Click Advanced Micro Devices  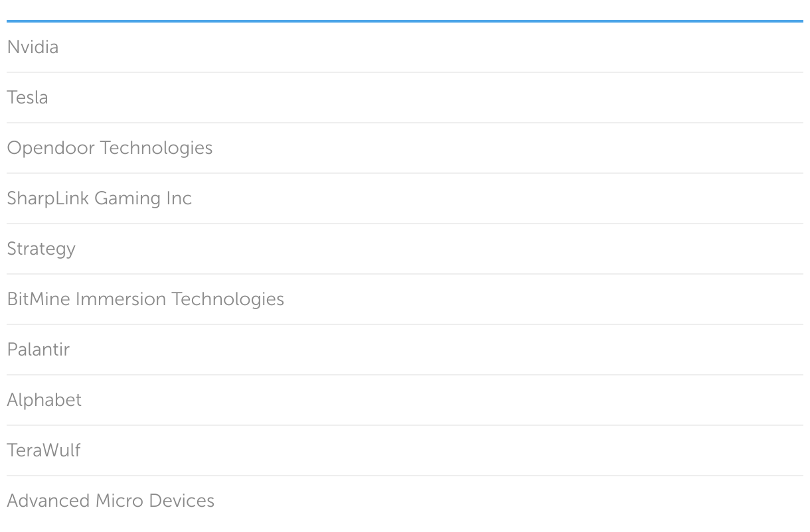[110, 501]
